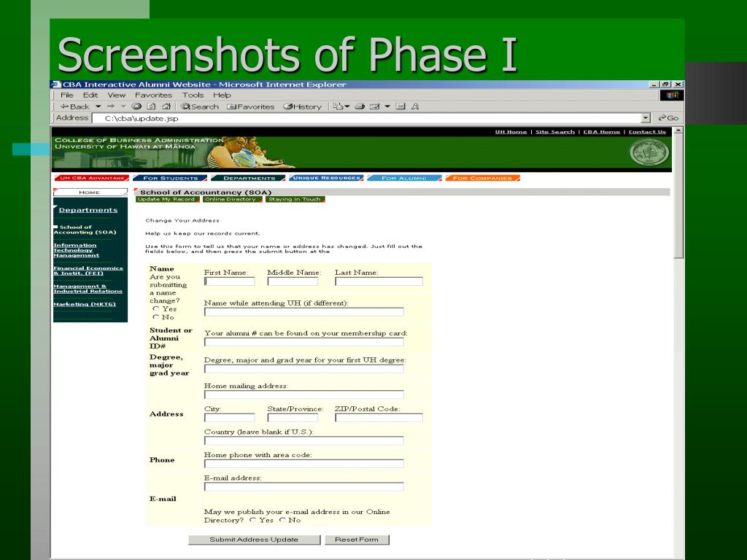
Task: Click Online Directory subtab
Action: coord(232,199)
